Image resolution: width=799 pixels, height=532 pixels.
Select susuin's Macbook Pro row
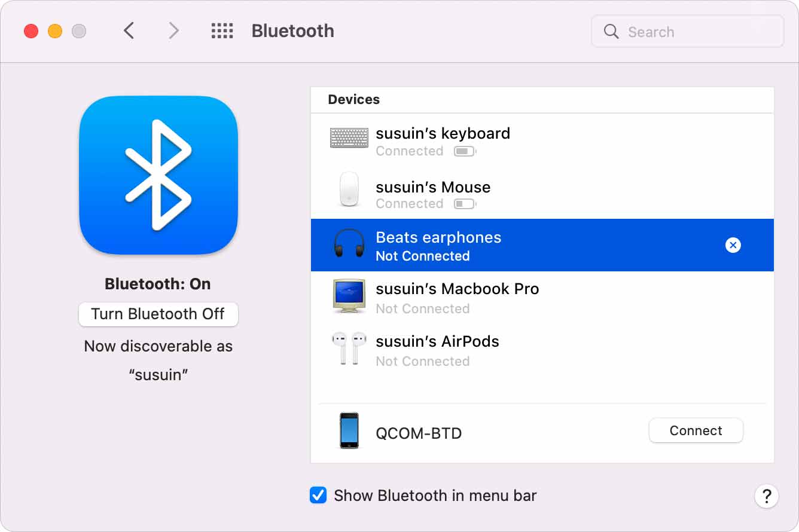pos(542,298)
